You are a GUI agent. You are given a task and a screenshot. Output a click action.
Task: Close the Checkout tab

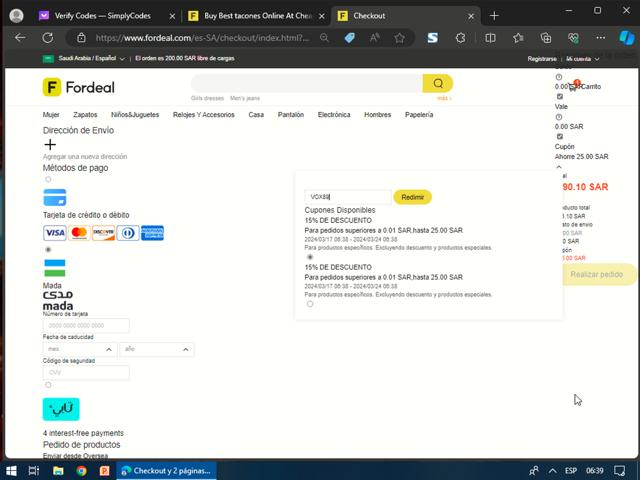click(471, 16)
